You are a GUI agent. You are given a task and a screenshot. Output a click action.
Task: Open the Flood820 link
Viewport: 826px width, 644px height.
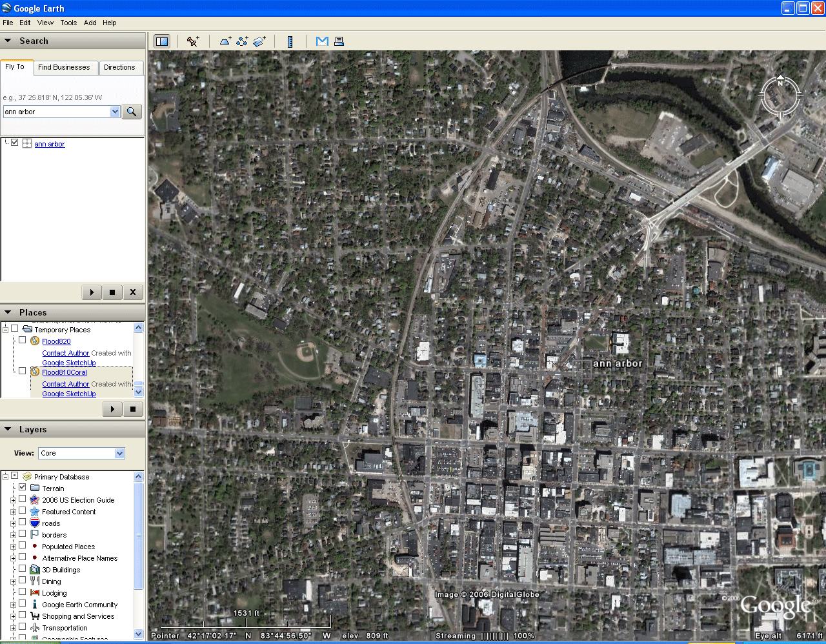(x=57, y=341)
